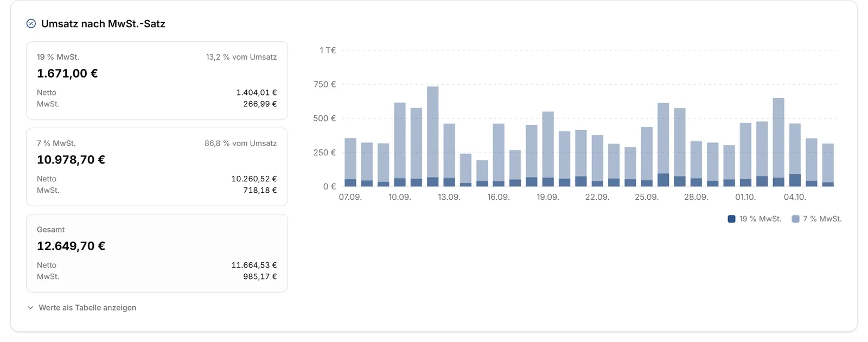
Task: Click the Gesamt card heading
Action: 50,230
